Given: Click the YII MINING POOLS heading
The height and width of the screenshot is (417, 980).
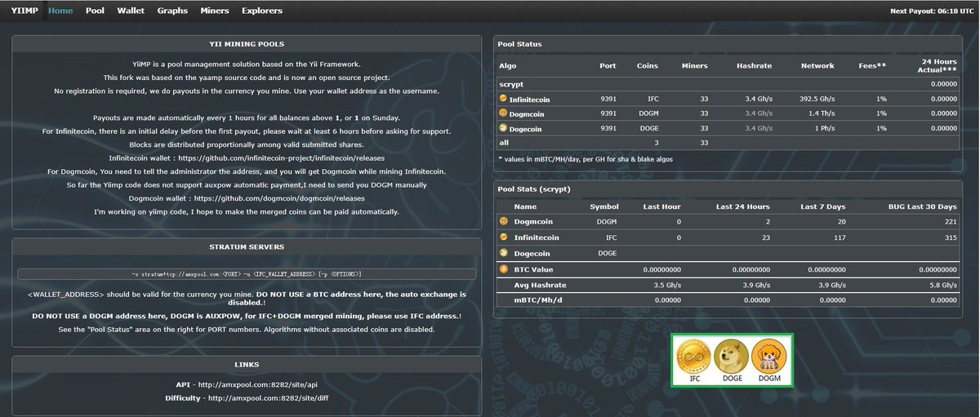Looking at the screenshot, I should click(247, 43).
